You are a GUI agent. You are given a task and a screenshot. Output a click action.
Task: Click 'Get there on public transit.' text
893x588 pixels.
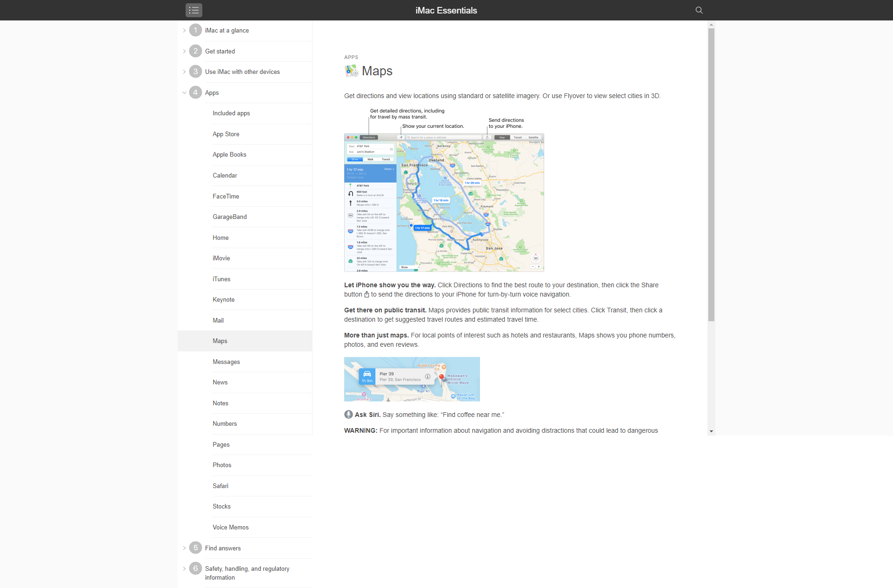[385, 310]
